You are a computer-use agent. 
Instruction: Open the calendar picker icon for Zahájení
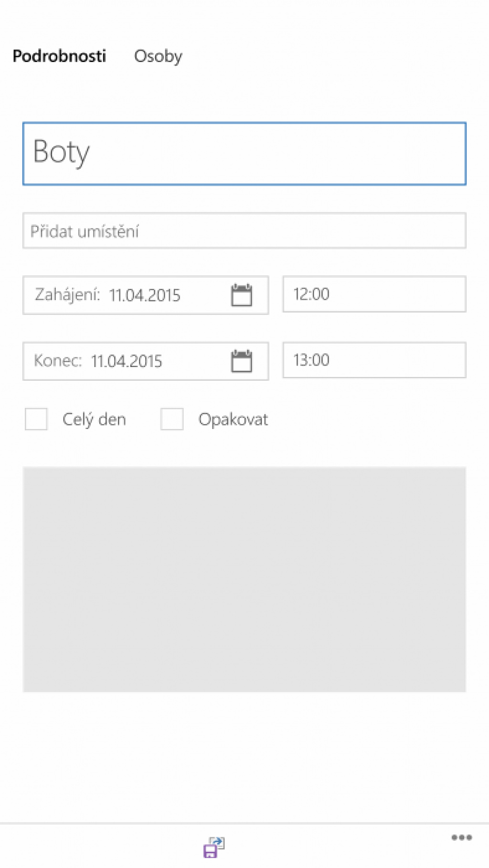242,295
